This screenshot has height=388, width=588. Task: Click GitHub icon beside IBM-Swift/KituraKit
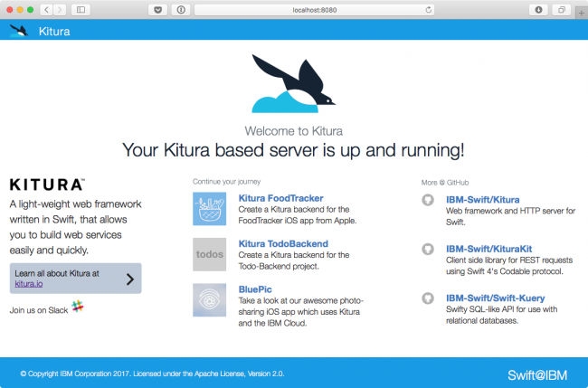(428, 249)
